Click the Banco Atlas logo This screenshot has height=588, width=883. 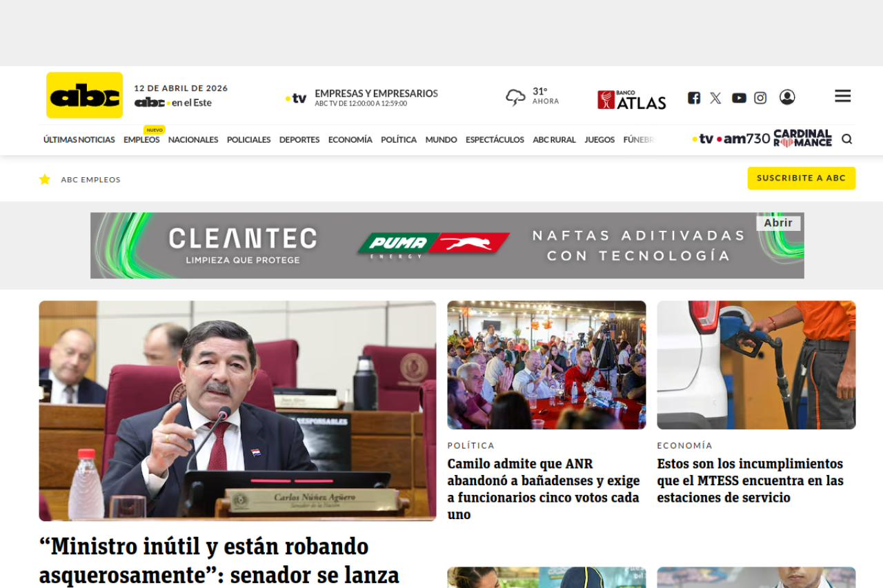pos(631,100)
